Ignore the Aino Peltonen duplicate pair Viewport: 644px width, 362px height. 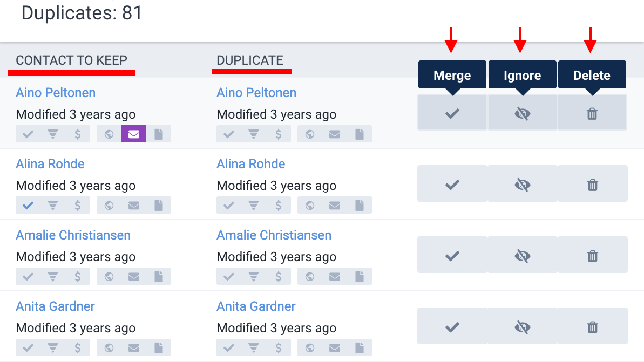tap(523, 112)
